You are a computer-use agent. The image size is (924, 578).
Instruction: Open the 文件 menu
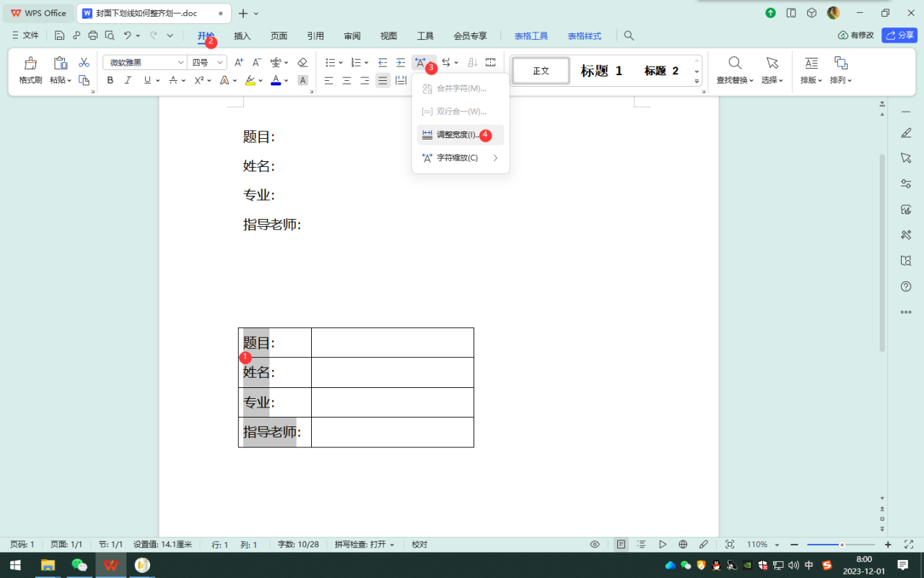click(25, 35)
